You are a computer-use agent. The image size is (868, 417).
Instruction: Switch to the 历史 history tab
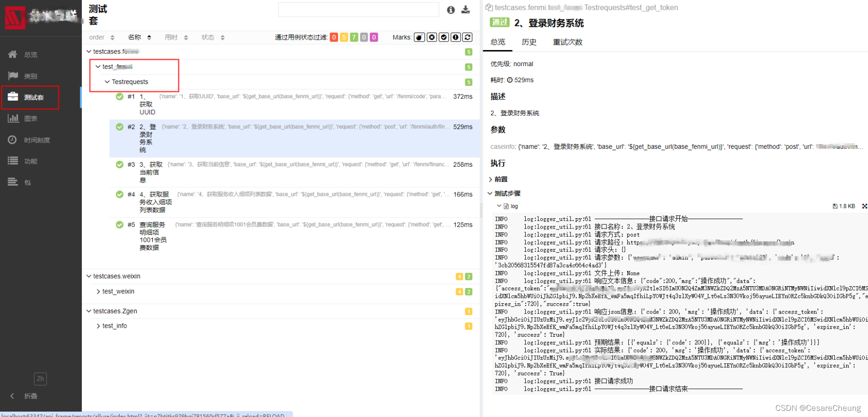[x=529, y=42]
